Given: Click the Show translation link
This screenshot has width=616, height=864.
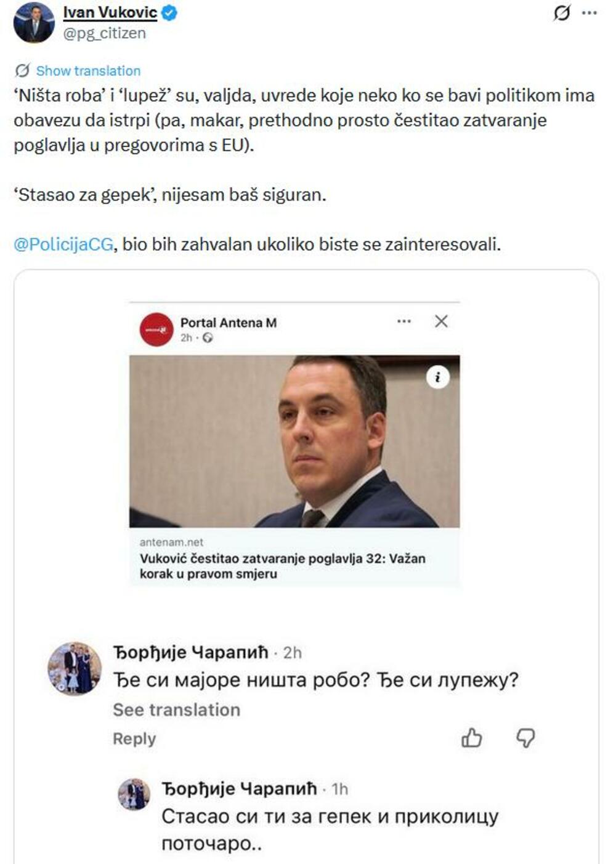Looking at the screenshot, I should pos(88,71).
